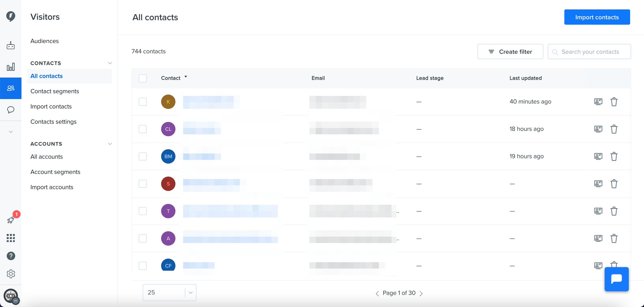Delete the contact updated 19 hours ago
Screen dimensions: 644x307
(x=614, y=156)
